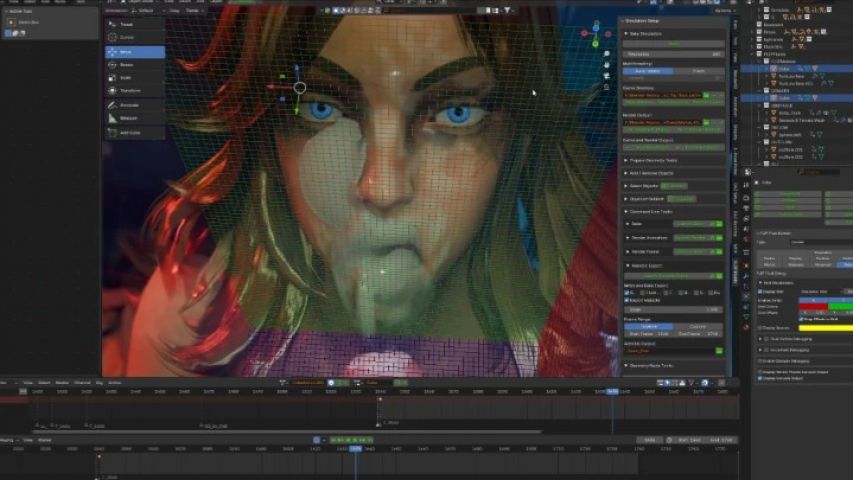Toggle Enable Domain Debugging checkbox
The height and width of the screenshot is (480, 853).
click(761, 361)
